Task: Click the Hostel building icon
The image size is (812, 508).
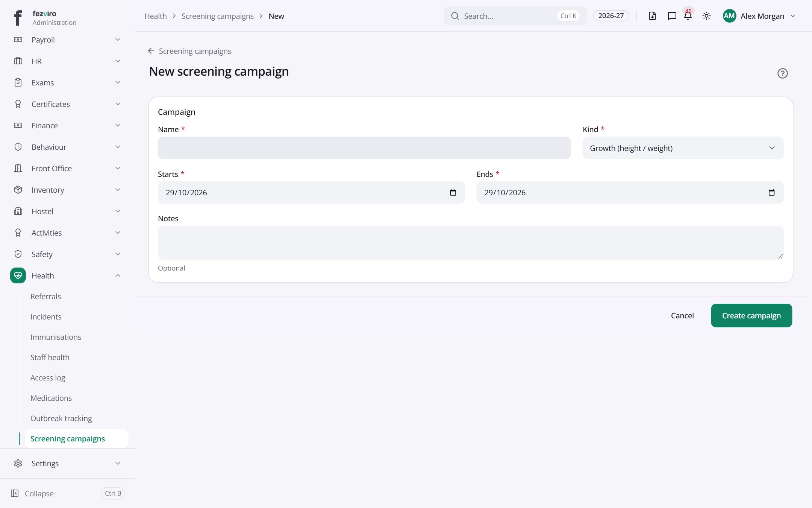Action: [x=18, y=211]
